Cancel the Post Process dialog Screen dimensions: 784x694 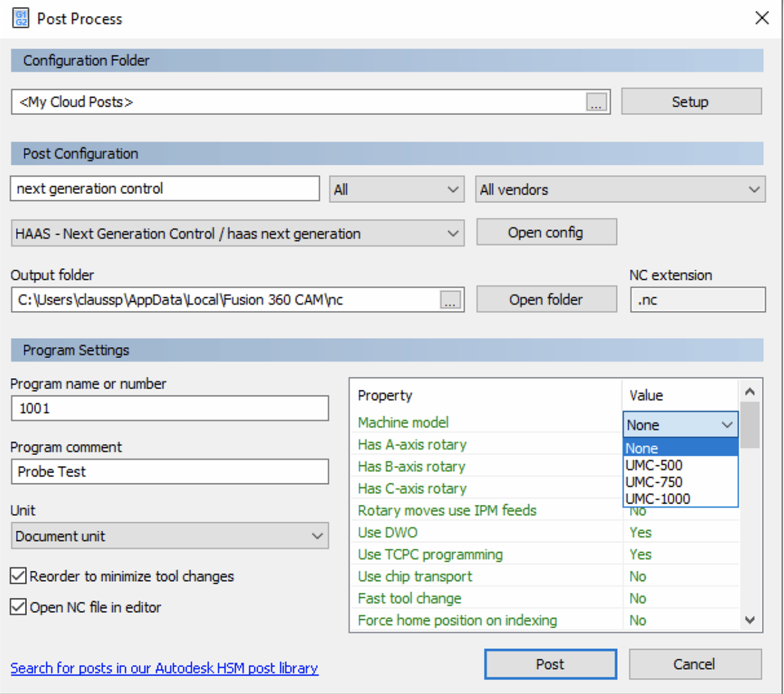tap(695, 664)
